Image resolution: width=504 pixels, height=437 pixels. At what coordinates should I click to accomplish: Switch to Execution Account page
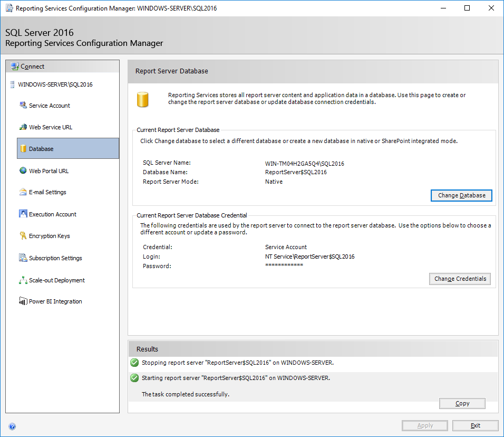point(52,214)
